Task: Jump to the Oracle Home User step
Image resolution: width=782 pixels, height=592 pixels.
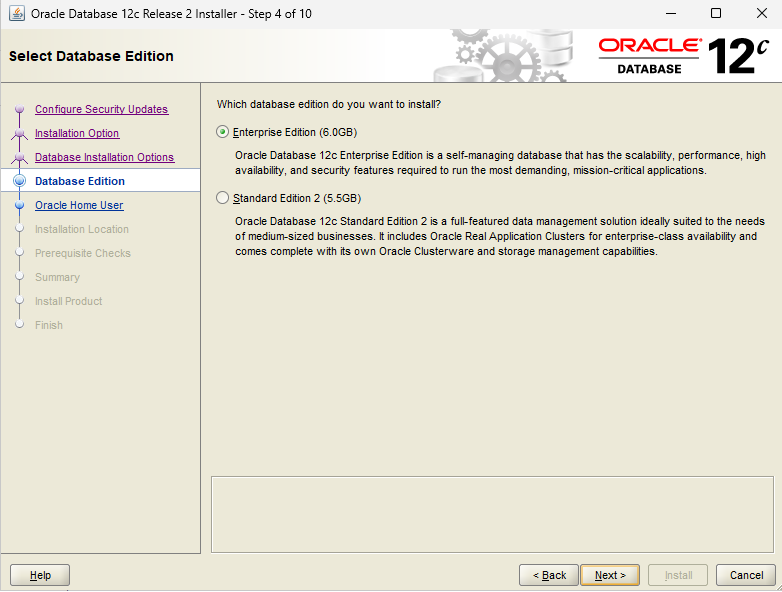Action: click(79, 205)
